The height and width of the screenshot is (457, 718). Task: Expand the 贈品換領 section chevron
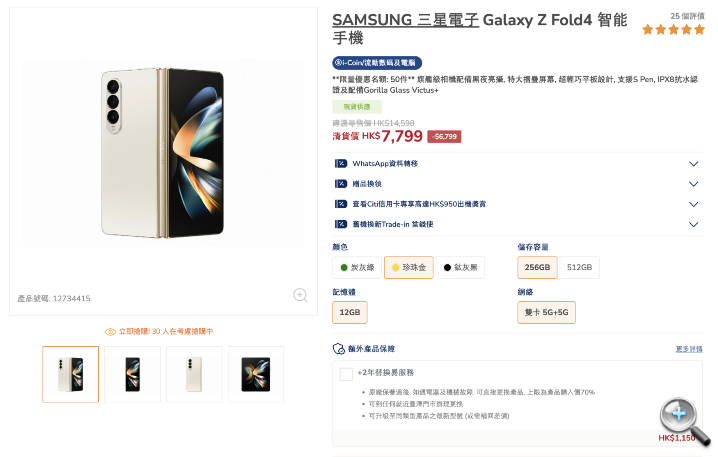point(693,184)
